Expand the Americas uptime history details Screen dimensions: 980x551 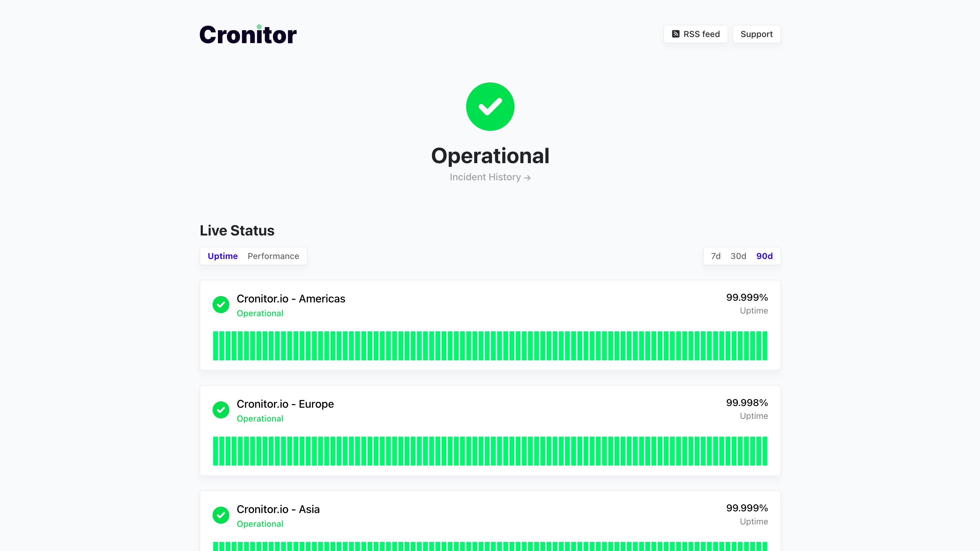[x=490, y=345]
